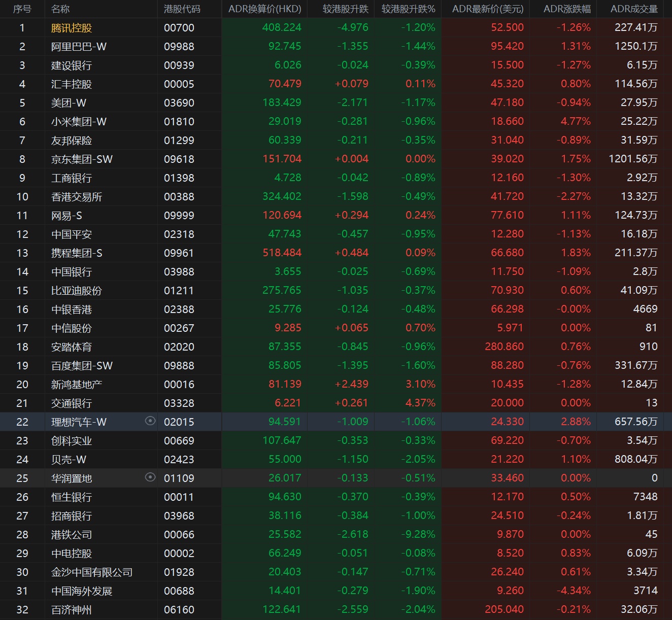Click the 新鸿基地产 stock name
The image size is (672, 620).
77,385
